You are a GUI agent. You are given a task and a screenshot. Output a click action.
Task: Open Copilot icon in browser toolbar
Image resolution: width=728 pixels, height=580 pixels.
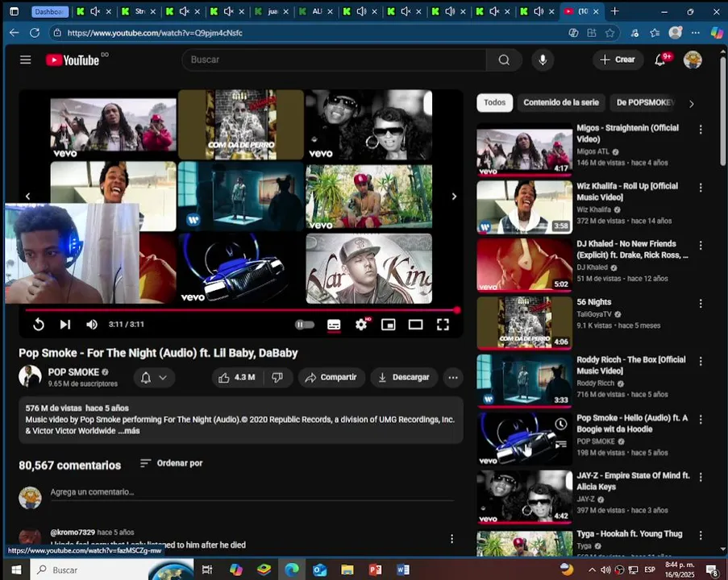(x=717, y=33)
